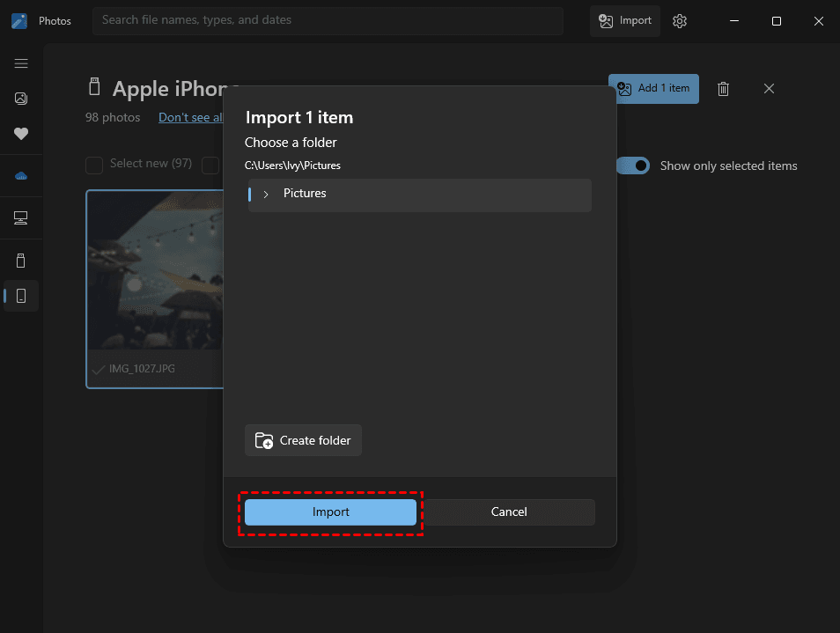Open the hamburger navigation menu
The height and width of the screenshot is (633, 840).
[21, 63]
